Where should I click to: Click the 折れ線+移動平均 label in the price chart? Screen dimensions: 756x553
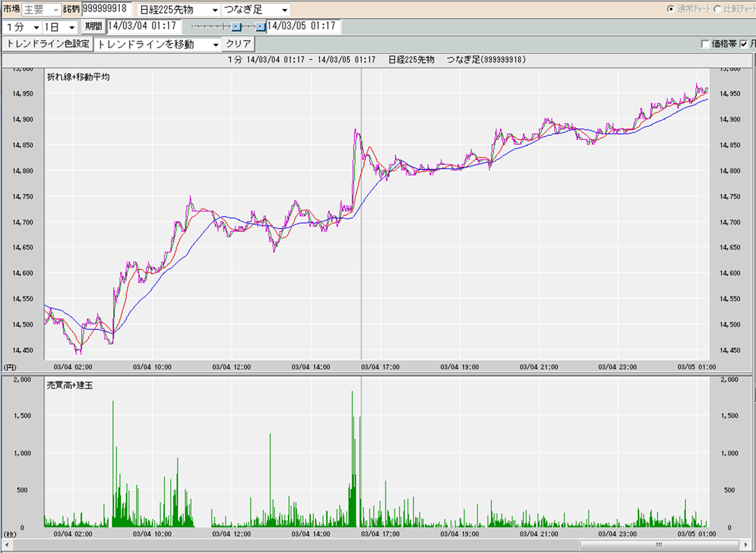[x=78, y=77]
